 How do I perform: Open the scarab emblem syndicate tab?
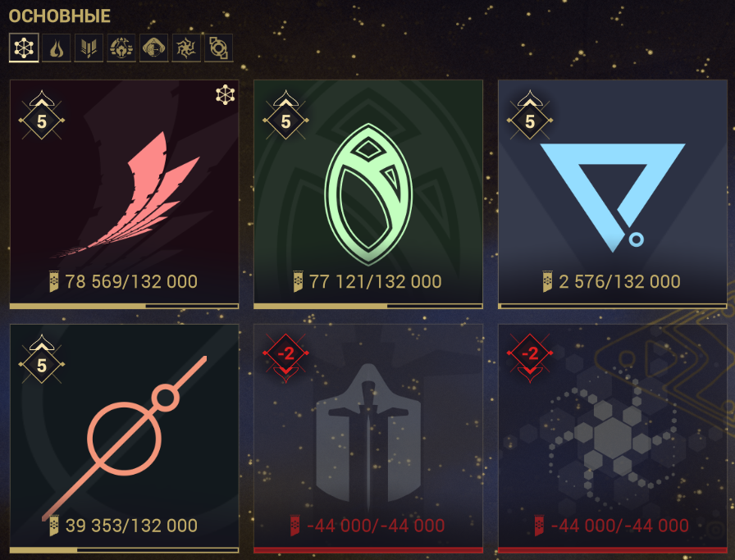point(121,48)
